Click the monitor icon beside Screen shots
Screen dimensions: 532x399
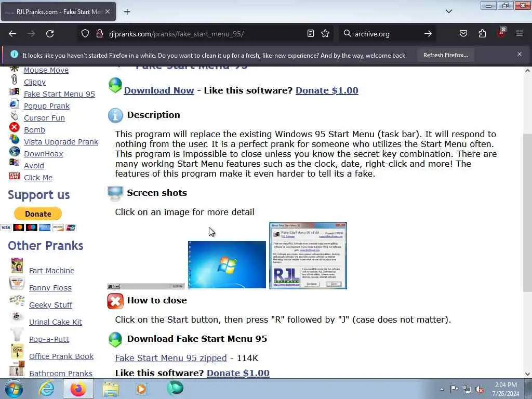115,193
